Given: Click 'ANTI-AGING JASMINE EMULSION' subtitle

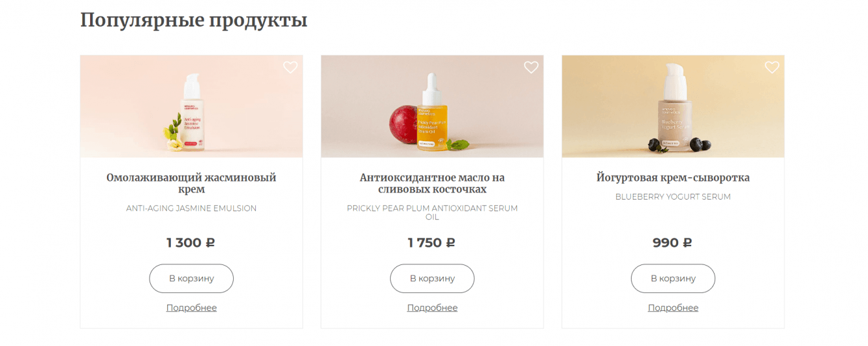Looking at the screenshot, I should pos(191,209).
